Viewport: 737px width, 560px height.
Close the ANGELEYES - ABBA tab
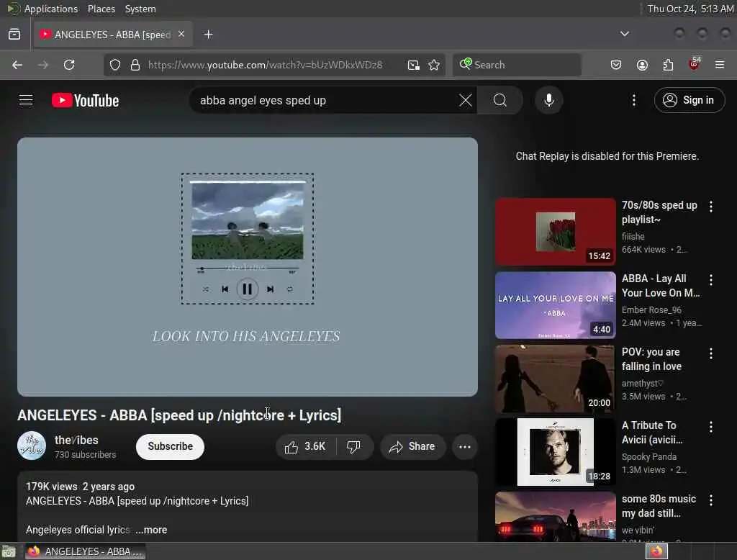click(181, 35)
